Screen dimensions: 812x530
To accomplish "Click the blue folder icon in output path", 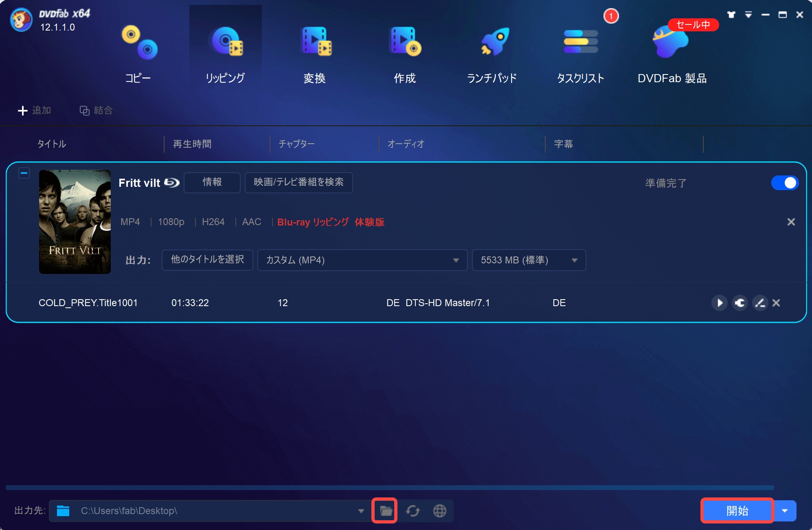I will 63,511.
